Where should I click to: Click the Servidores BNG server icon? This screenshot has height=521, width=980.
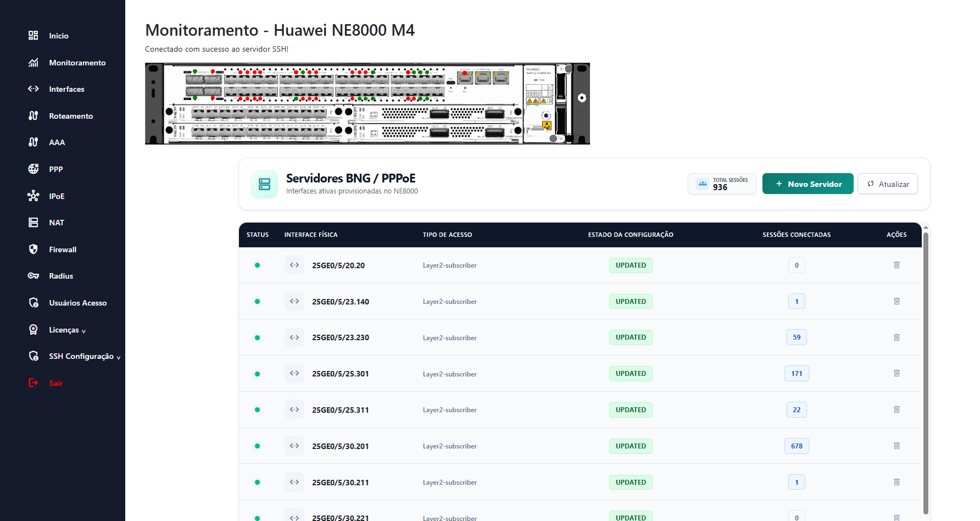pos(264,184)
